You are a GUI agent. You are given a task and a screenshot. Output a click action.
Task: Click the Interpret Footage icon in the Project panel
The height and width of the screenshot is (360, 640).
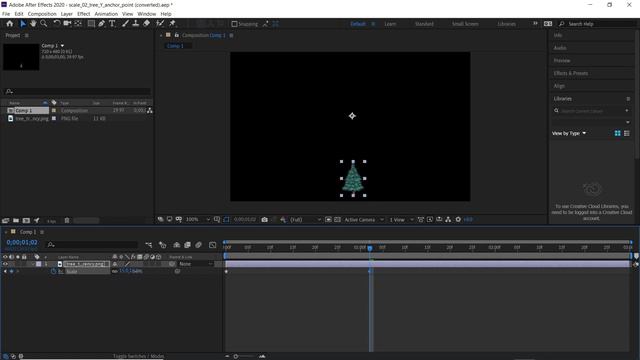click(x=5, y=220)
